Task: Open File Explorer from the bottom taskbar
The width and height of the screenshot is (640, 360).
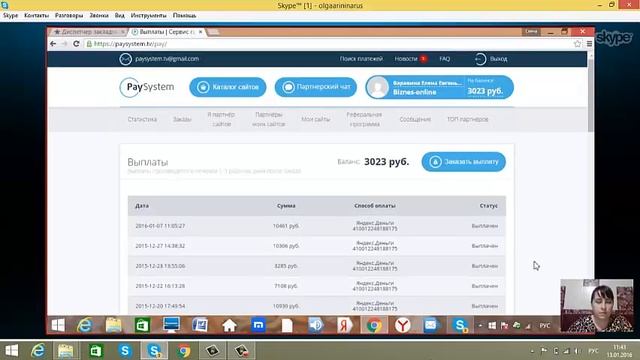Action: [x=65, y=351]
